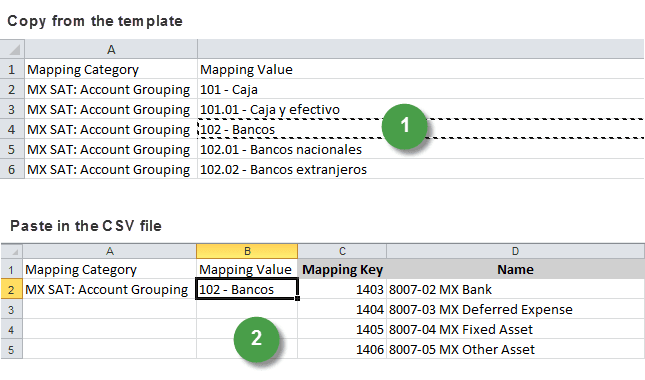Click the '101.01 - Caja y efectivo' cell
Viewport: 645px width, 380px height.
tap(421, 109)
